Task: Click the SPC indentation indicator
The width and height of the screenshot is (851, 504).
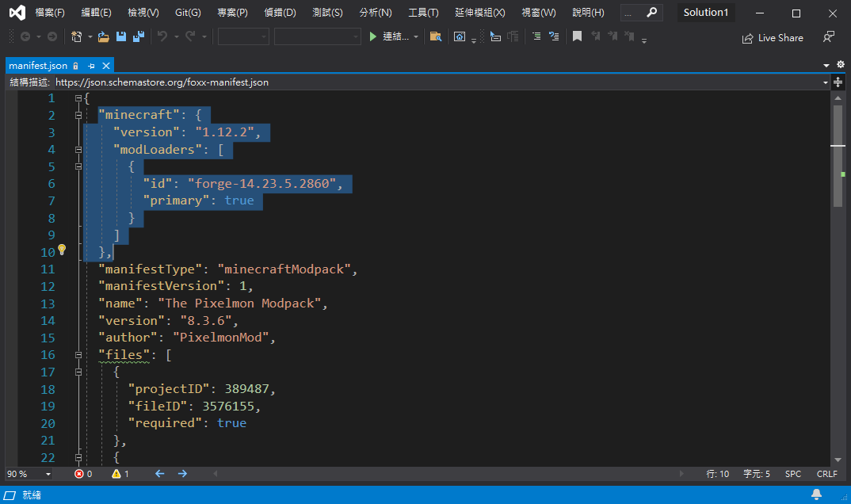Action: point(793,474)
